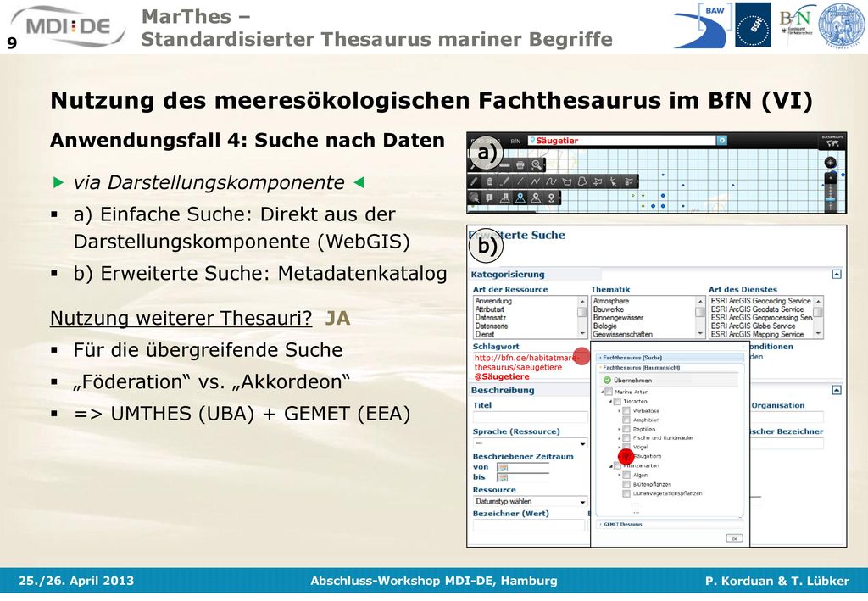Click the round pan compass control on the map
The image size is (868, 601).
click(830, 163)
